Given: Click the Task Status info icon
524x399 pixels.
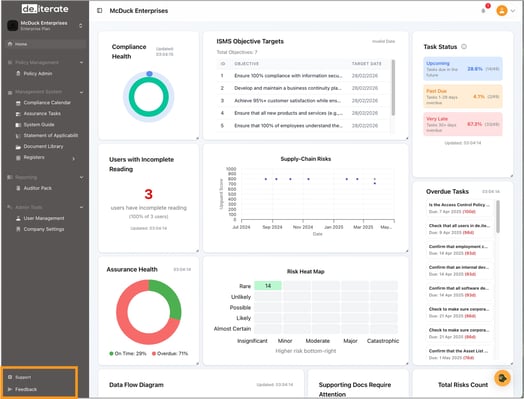Looking at the screenshot, I should pyautogui.click(x=464, y=46).
